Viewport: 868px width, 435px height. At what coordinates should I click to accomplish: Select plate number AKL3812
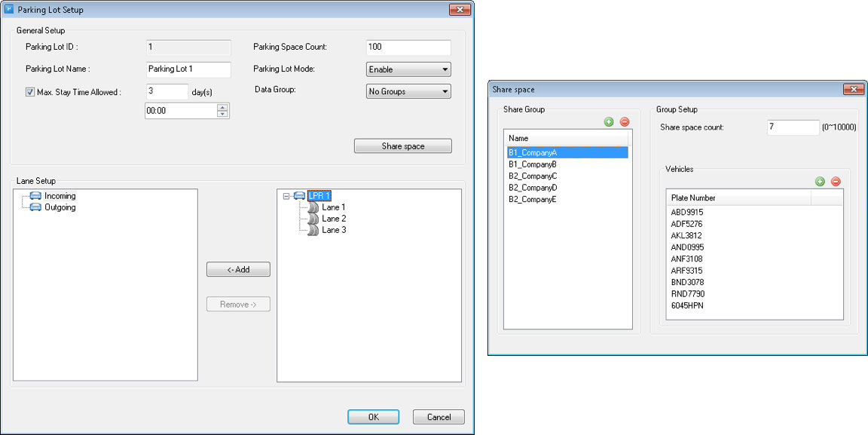686,235
